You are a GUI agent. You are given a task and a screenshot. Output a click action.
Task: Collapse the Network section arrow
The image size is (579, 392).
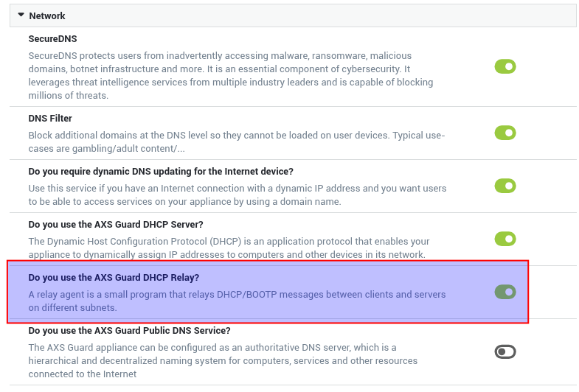[21, 15]
